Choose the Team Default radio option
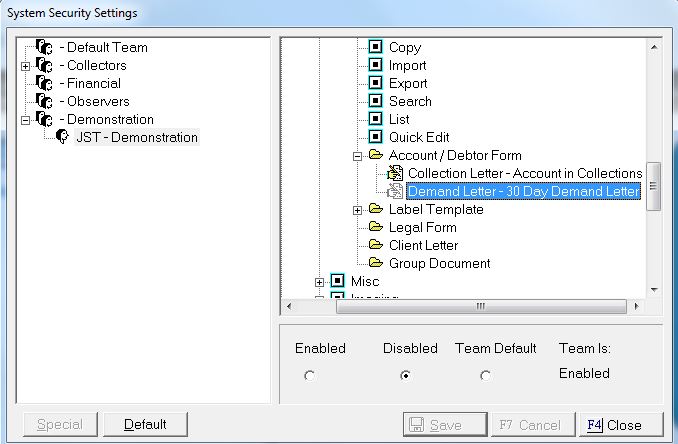This screenshot has height=444, width=678. (485, 375)
